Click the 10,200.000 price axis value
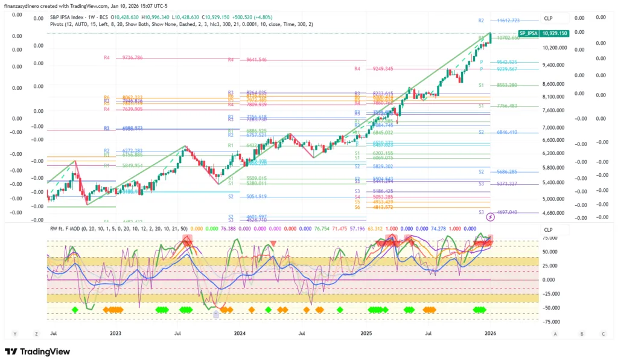This screenshot has height=364, width=618. point(555,48)
